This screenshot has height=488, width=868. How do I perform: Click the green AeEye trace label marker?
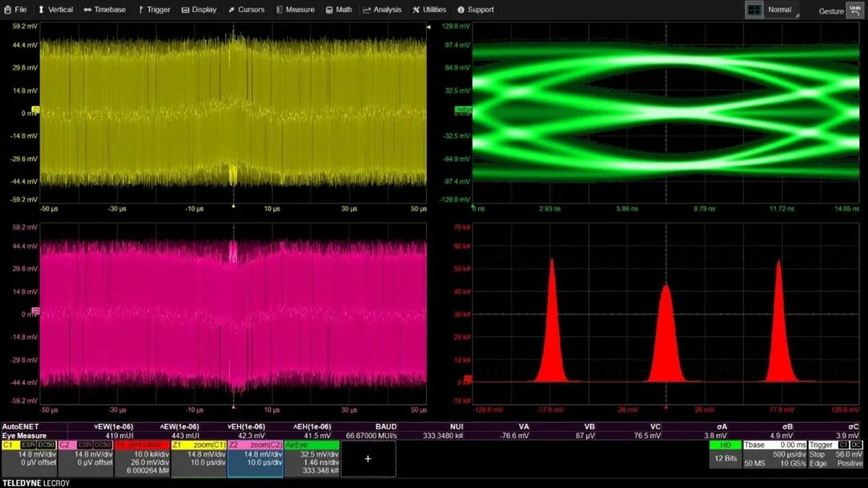pos(463,110)
